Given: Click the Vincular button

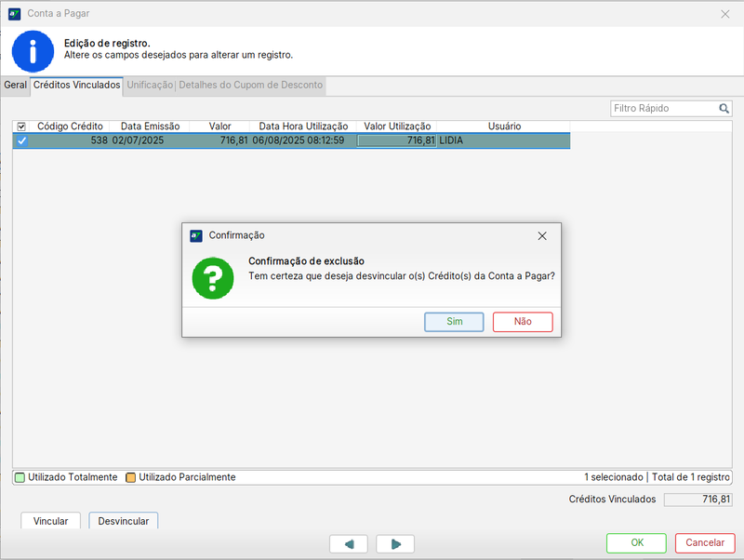Looking at the screenshot, I should point(50,522).
